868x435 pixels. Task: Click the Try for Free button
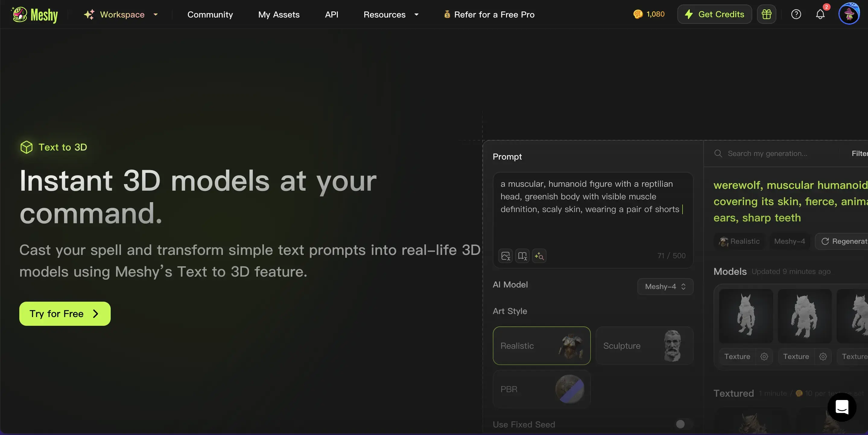click(65, 314)
